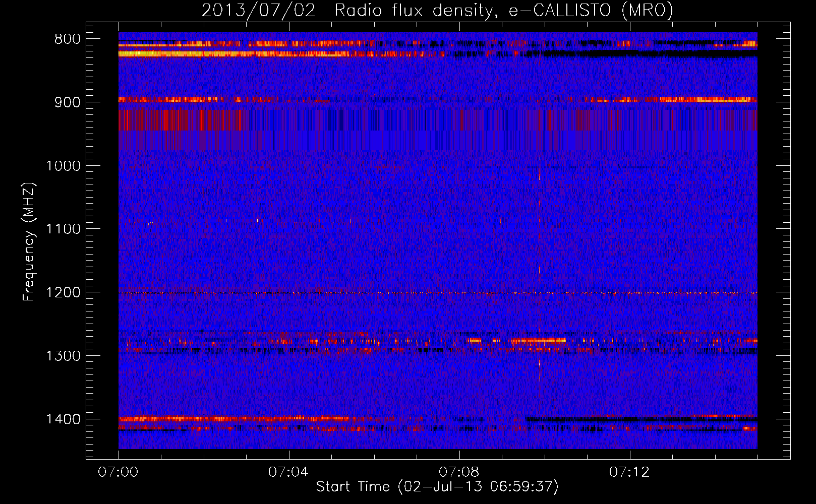
Task: Click the 1200 frequency tick label
Action: pos(63,292)
